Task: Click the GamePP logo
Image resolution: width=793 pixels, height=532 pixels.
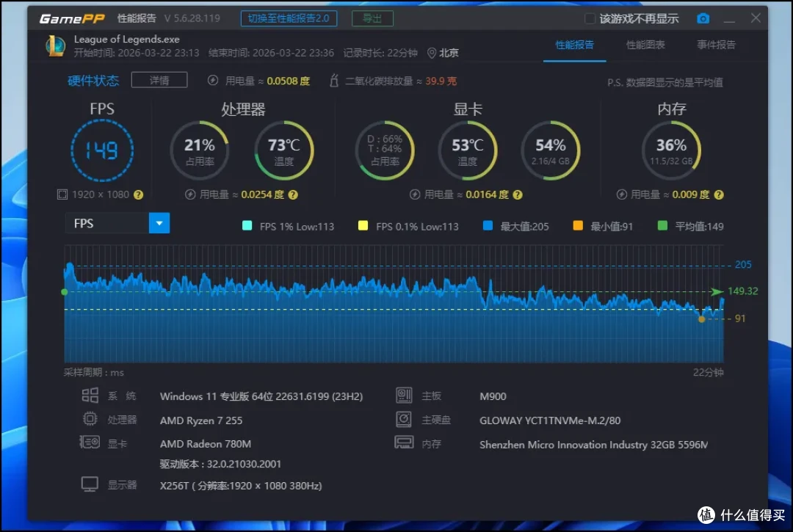Action: 72,18
